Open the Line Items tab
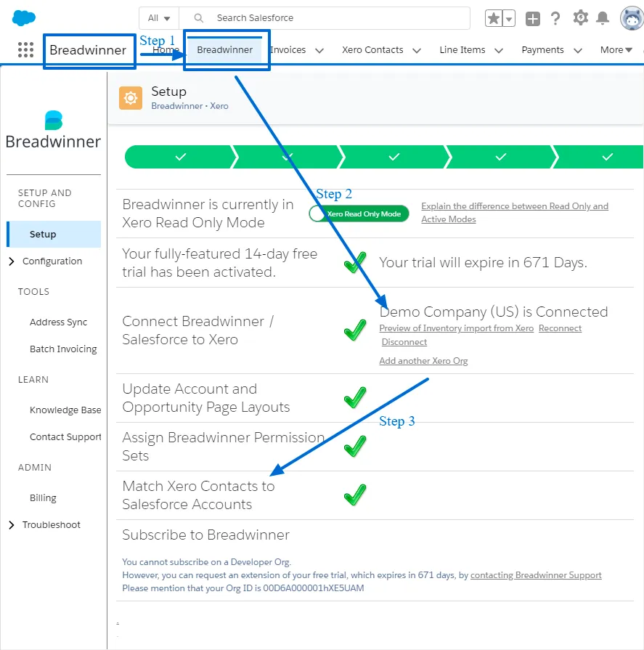 [x=462, y=49]
